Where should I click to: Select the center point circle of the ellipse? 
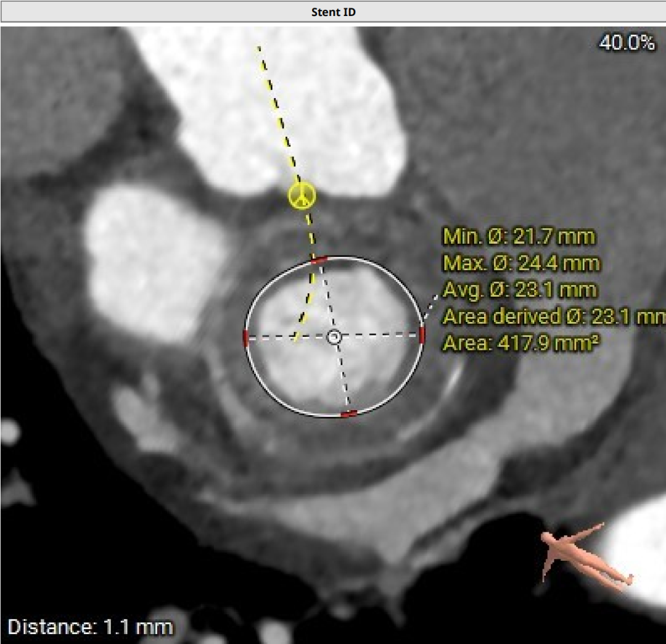point(334,337)
